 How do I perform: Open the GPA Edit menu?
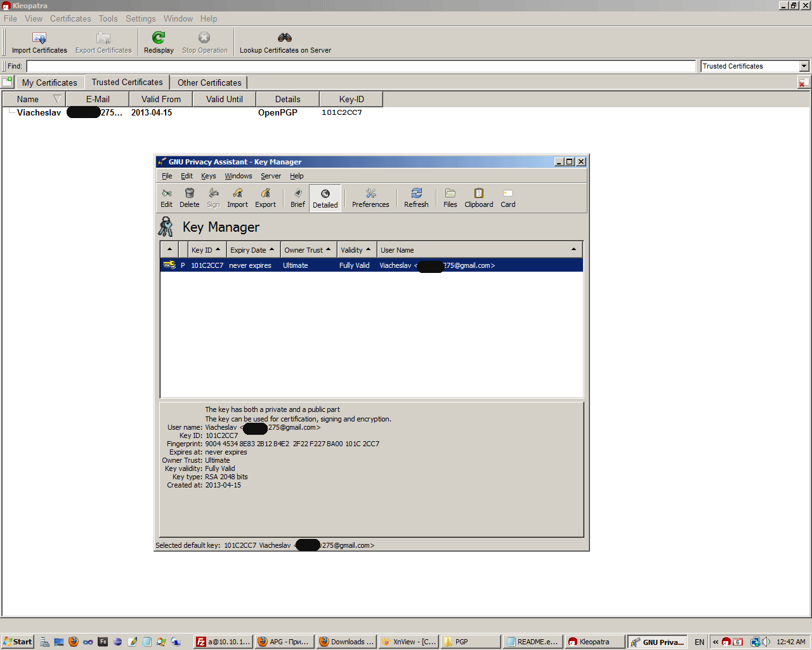click(x=187, y=176)
